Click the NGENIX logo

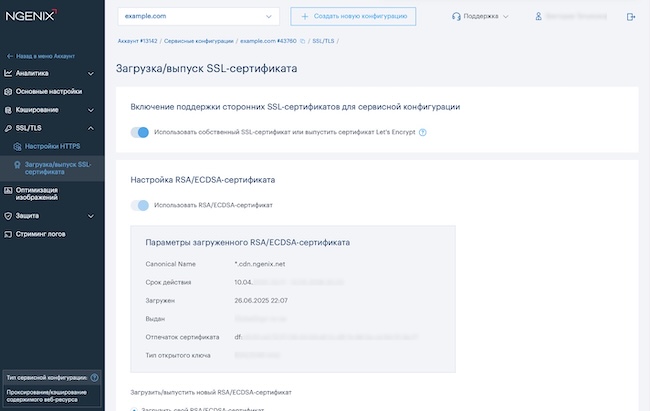[x=31, y=16]
